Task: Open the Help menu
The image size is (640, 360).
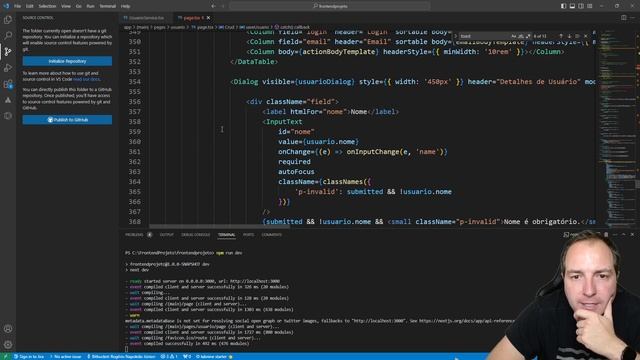Action: [126, 6]
